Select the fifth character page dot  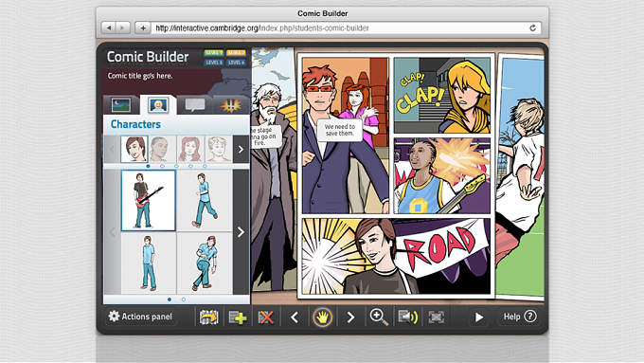205,166
